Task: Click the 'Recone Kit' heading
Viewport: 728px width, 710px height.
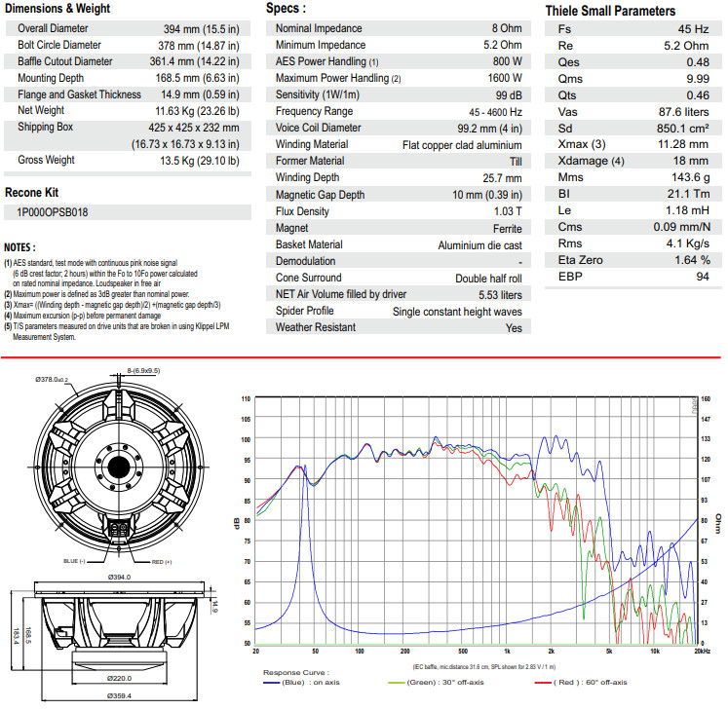Action: coord(31,193)
